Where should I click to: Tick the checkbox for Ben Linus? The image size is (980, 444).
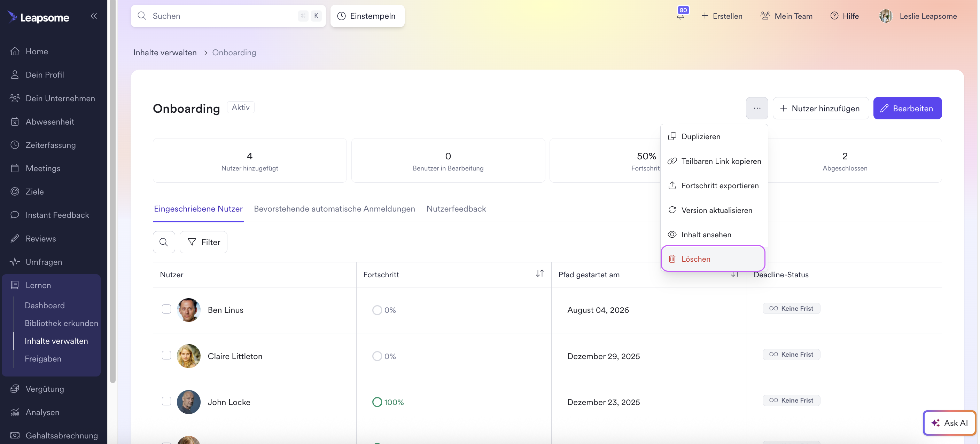(166, 309)
